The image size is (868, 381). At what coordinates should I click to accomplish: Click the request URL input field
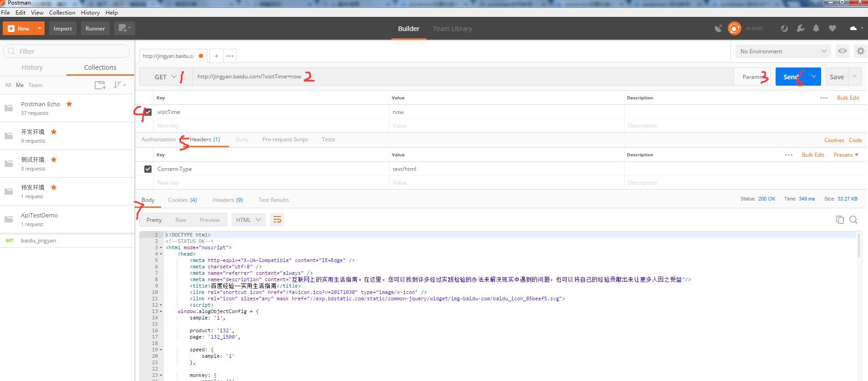[x=463, y=77]
